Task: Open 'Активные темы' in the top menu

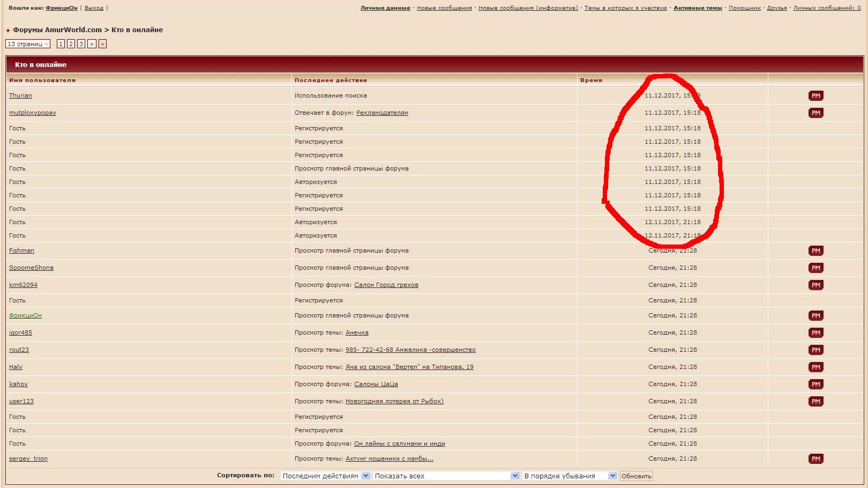Action: 698,8
